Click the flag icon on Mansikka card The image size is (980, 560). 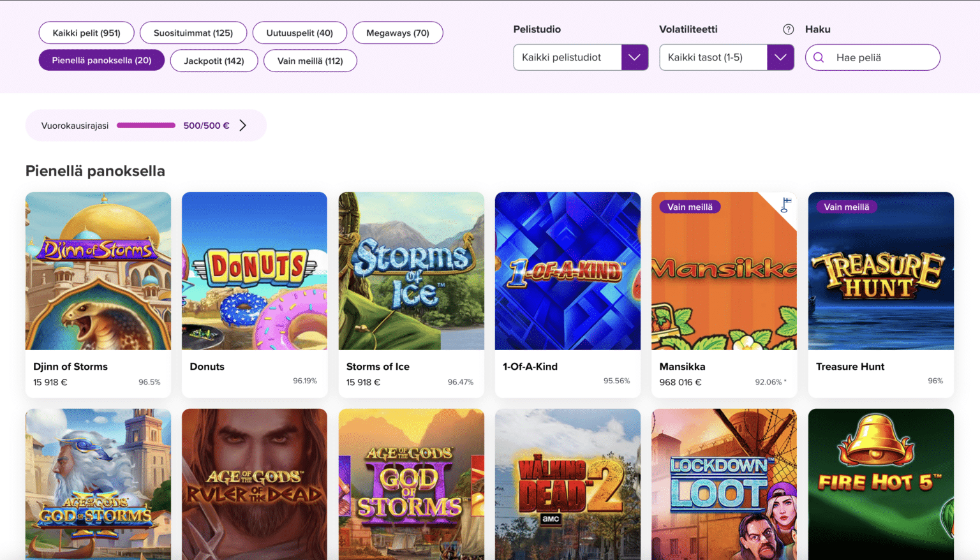tap(786, 205)
